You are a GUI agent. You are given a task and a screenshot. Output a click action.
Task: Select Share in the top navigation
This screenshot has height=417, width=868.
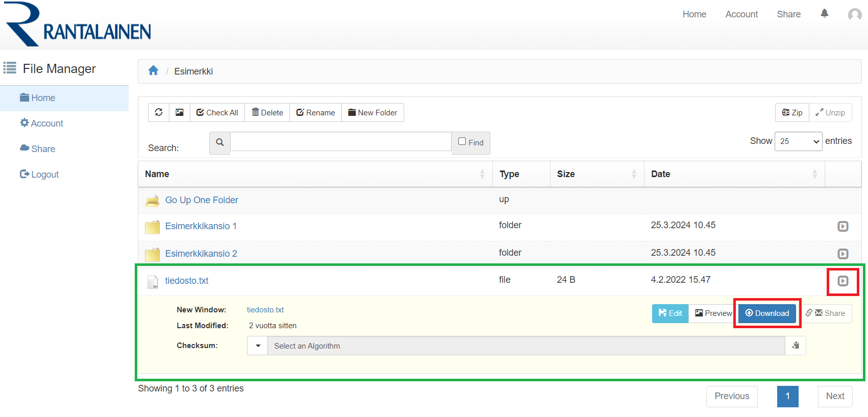788,14
